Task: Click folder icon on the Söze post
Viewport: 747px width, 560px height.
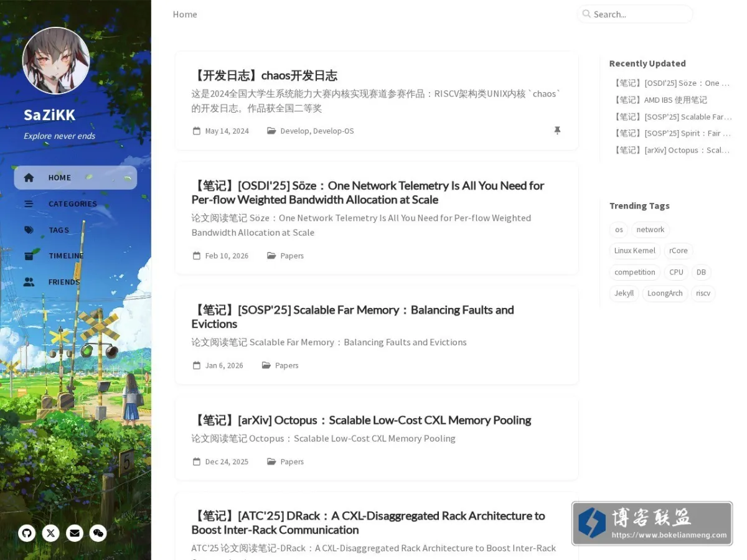Action: 271,256
